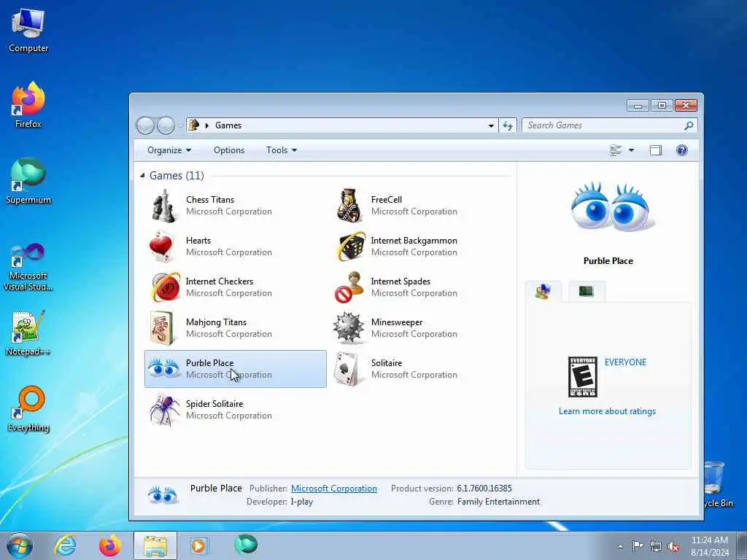This screenshot has height=560, width=747.
Task: Open Supermium from the taskbar
Action: pyautogui.click(x=246, y=544)
